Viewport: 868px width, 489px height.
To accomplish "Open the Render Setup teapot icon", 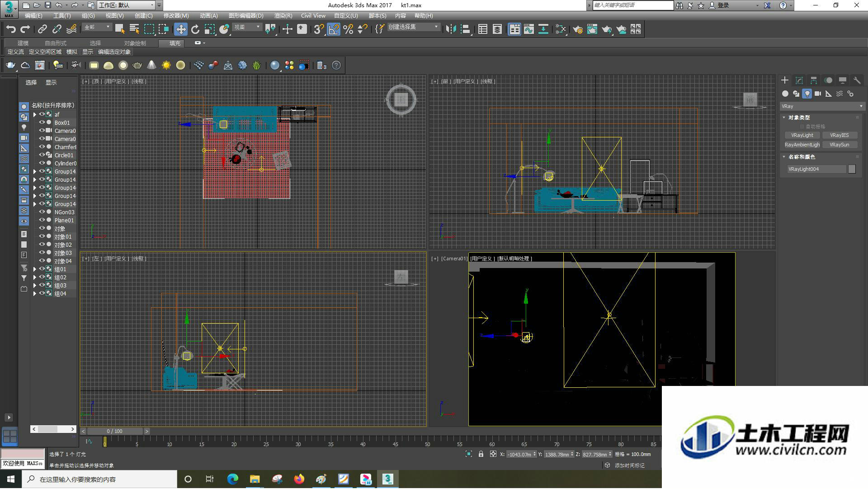I will [x=578, y=29].
